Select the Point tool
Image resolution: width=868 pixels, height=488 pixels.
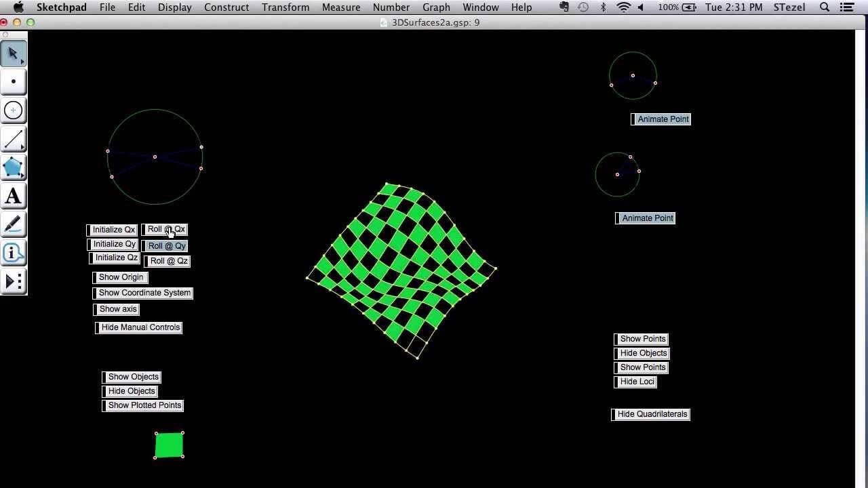(14, 81)
